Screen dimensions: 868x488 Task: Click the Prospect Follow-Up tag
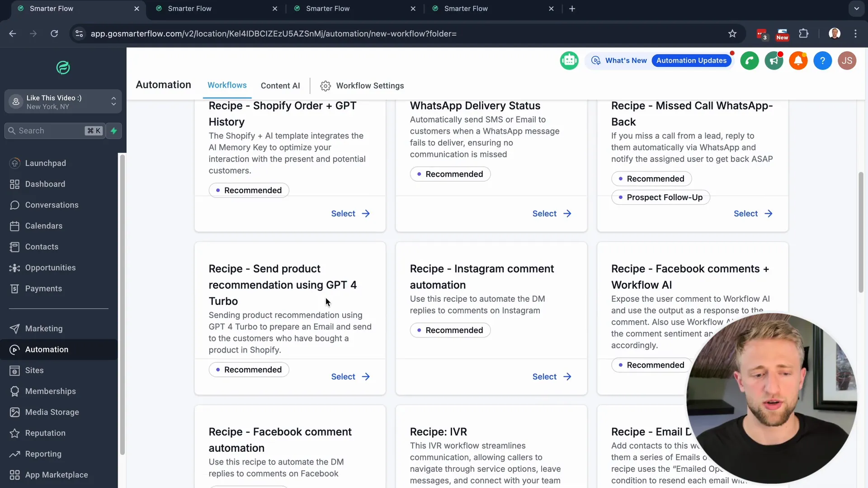point(660,197)
